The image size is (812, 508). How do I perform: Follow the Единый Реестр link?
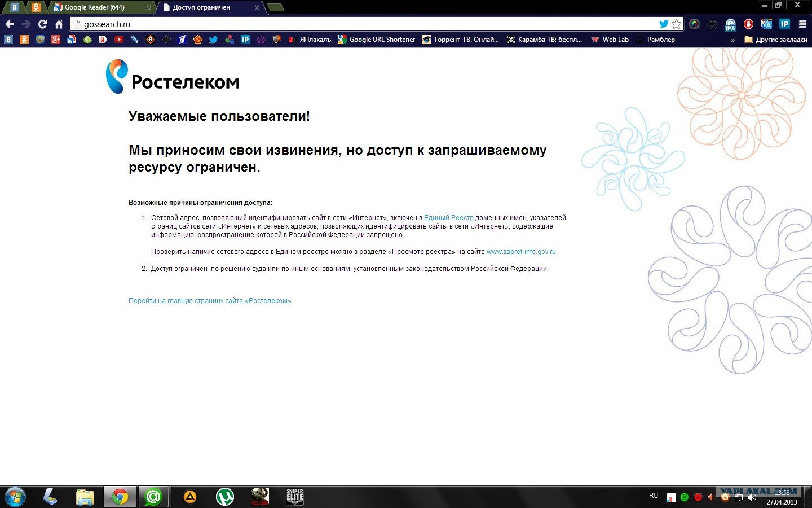point(449,218)
